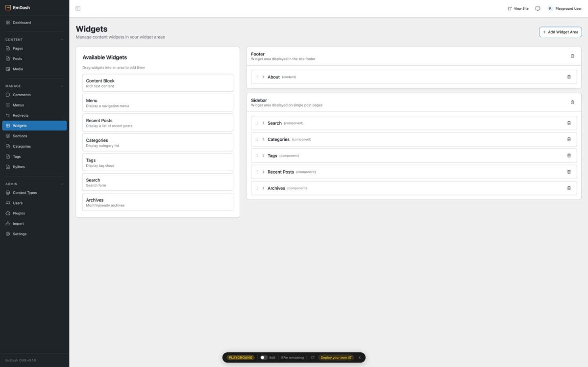Click the 57m remaining text
This screenshot has width=588, height=367.
click(x=293, y=358)
